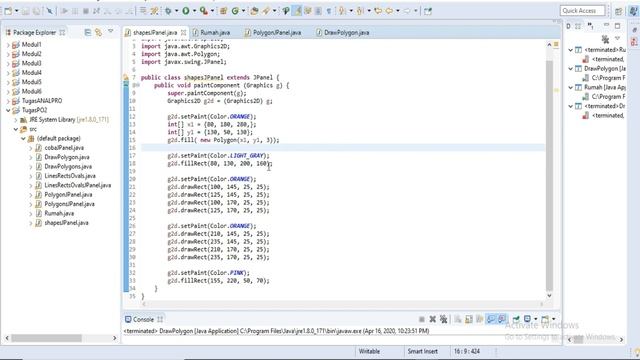Click Terminate button in Console toolbar

coord(422,319)
